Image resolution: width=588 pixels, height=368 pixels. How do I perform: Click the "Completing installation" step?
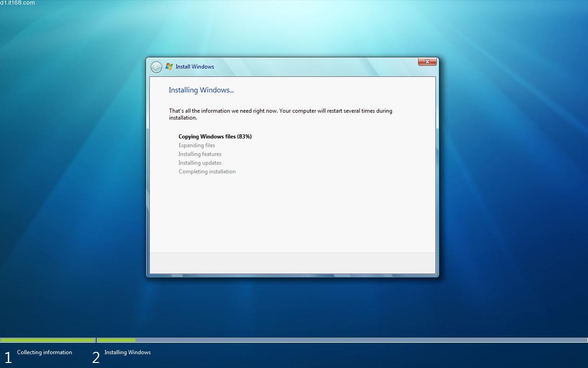pyautogui.click(x=207, y=172)
